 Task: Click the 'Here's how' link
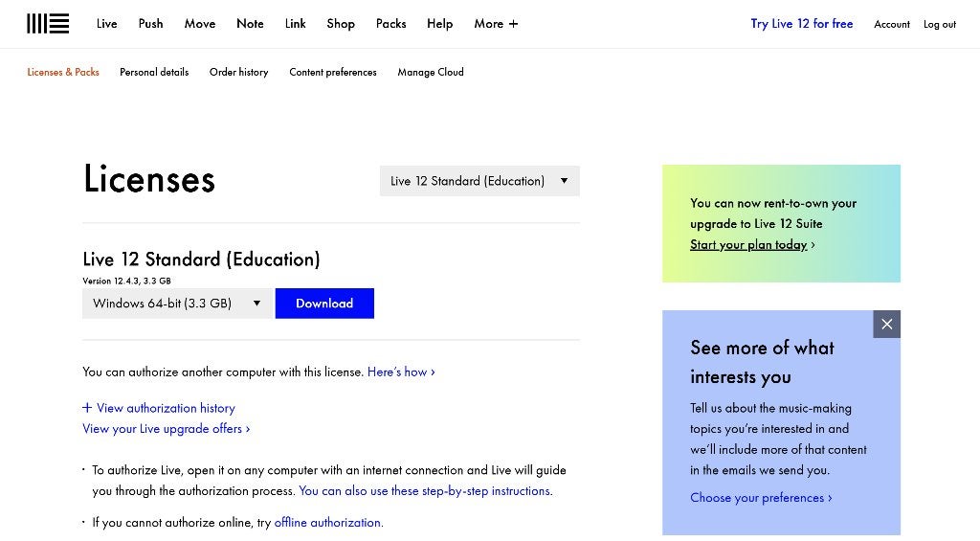tap(401, 372)
